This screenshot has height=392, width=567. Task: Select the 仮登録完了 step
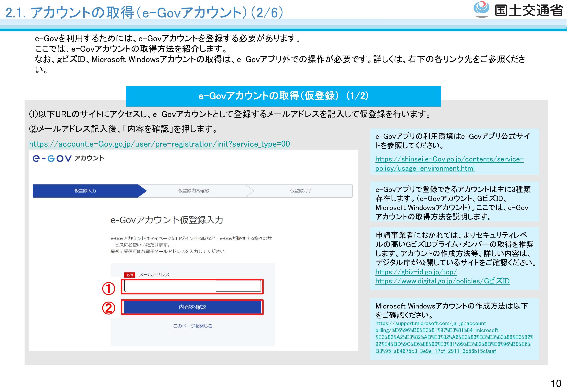(301, 191)
